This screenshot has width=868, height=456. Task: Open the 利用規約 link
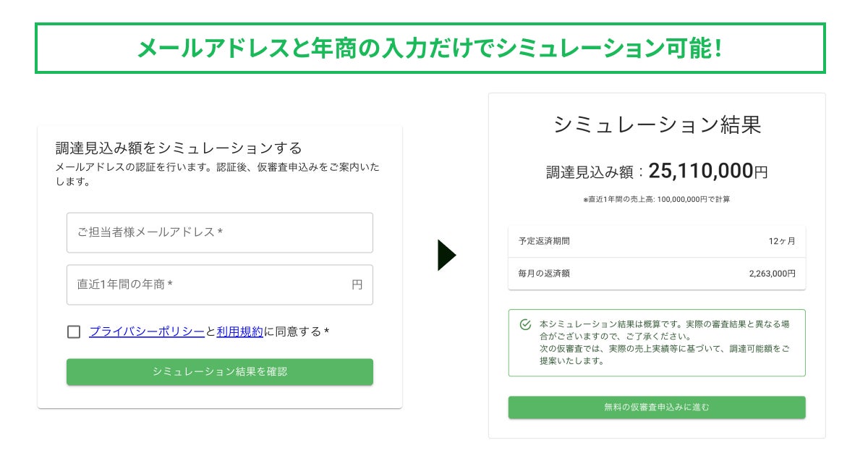(239, 332)
